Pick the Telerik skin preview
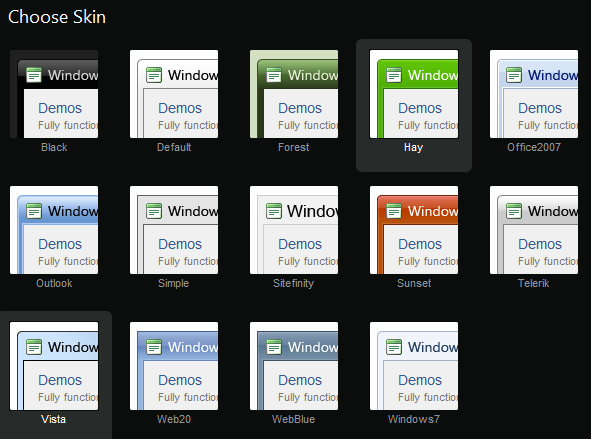The image size is (591, 439). (534, 230)
